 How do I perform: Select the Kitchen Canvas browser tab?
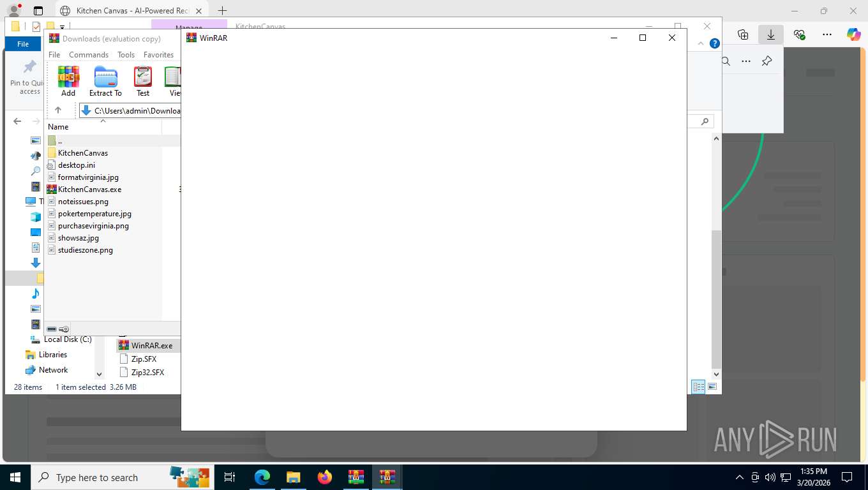(132, 11)
